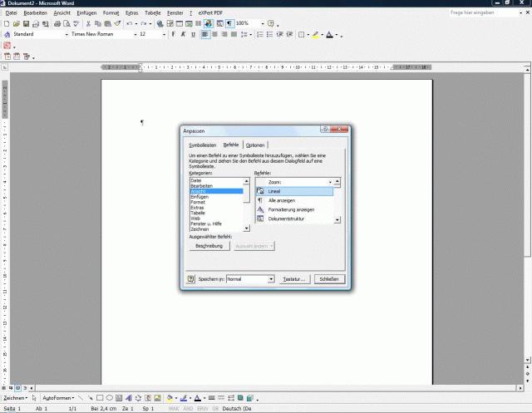
Task: Open the AutoFormen dropdown menu
Action: tap(58, 398)
